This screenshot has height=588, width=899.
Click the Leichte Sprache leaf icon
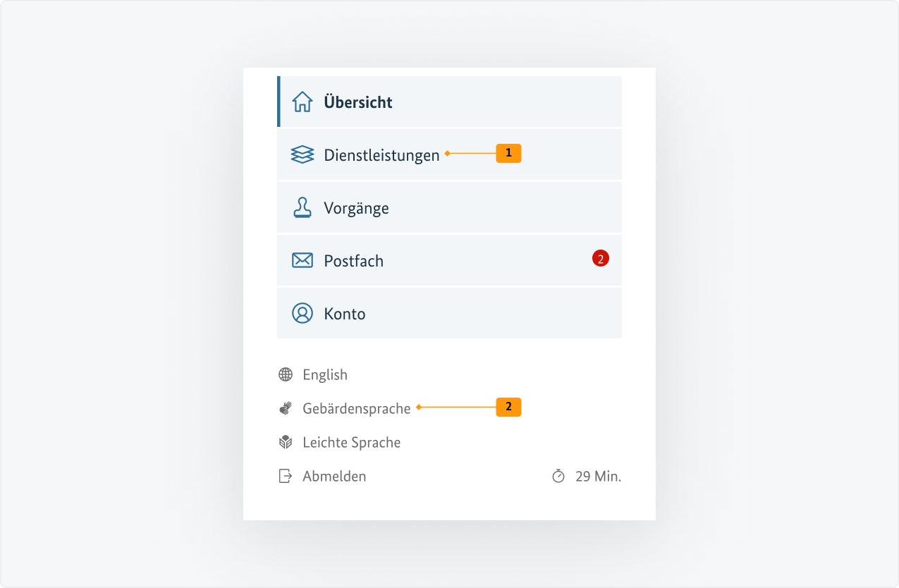286,442
